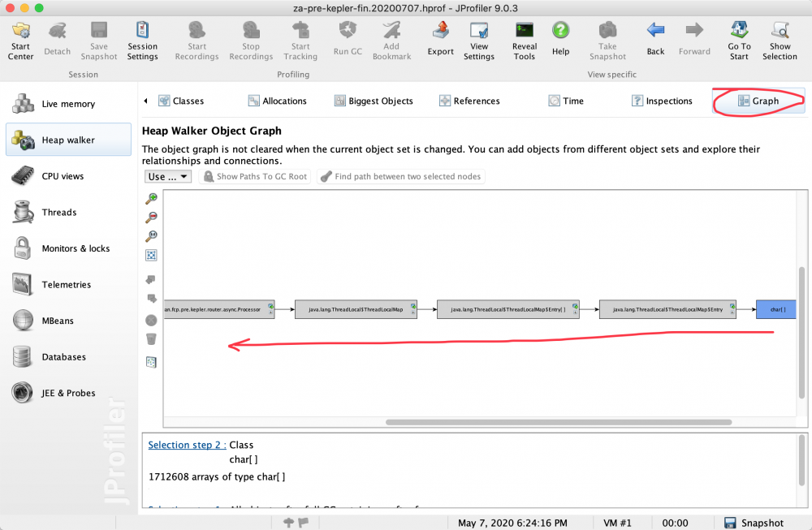The image size is (812, 530).
Task: Fit the graph content to window
Action: point(151,255)
